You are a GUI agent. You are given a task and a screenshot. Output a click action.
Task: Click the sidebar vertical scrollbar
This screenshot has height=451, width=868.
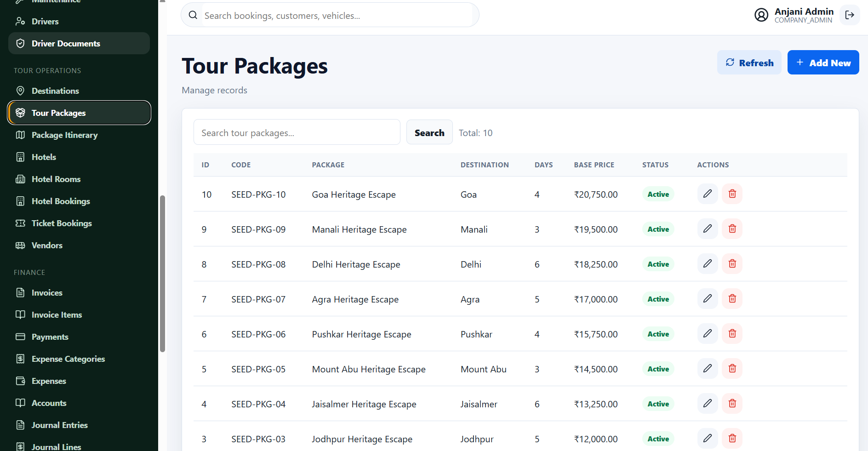(162, 274)
